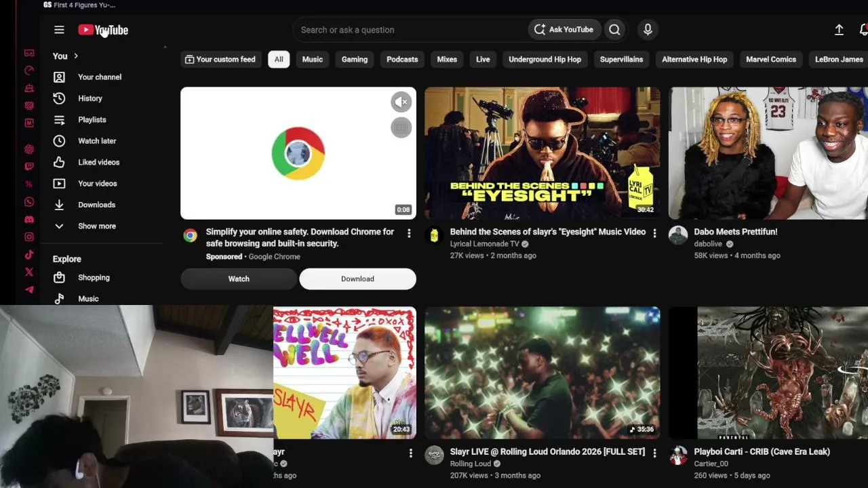Open Watch later in the sidebar
This screenshot has height=488, width=868.
tap(97, 141)
